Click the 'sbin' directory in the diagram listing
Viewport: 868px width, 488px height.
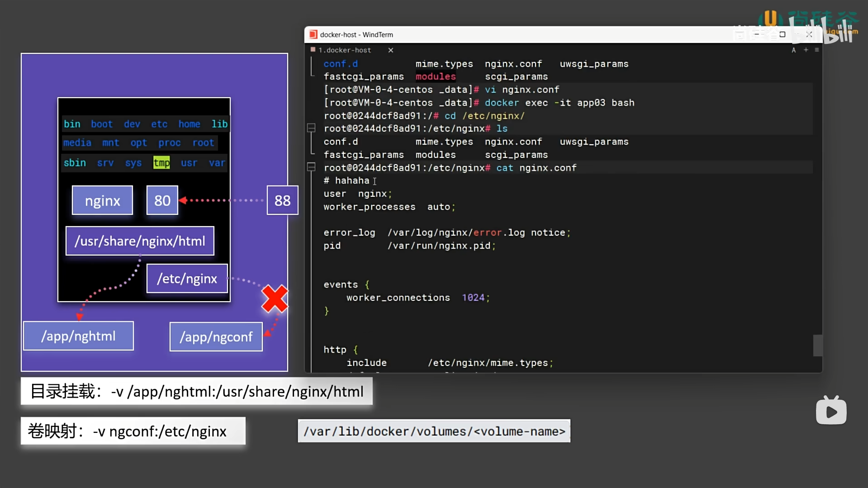pos(75,163)
